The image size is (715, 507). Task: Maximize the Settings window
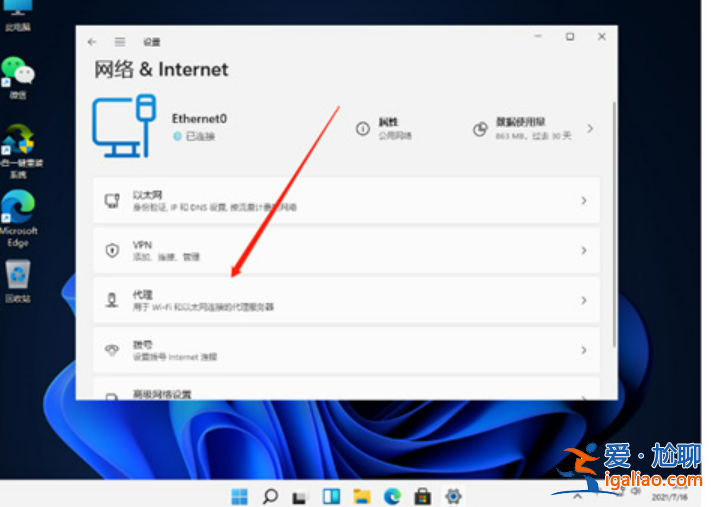tap(570, 36)
